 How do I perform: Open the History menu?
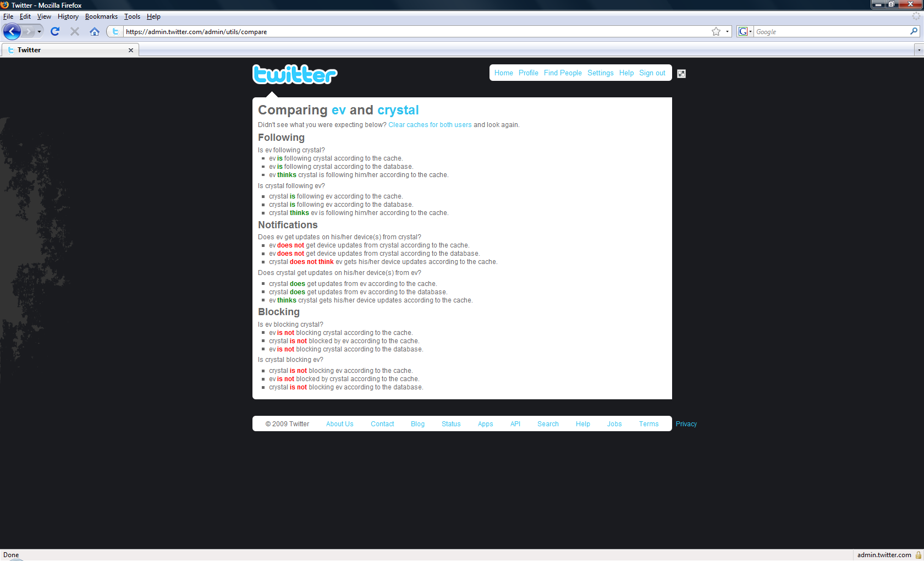(68, 16)
